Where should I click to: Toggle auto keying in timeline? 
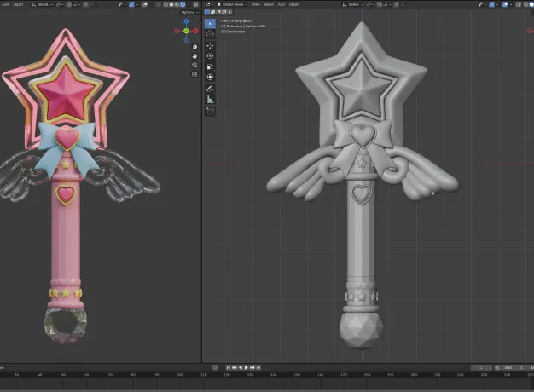pos(215,367)
